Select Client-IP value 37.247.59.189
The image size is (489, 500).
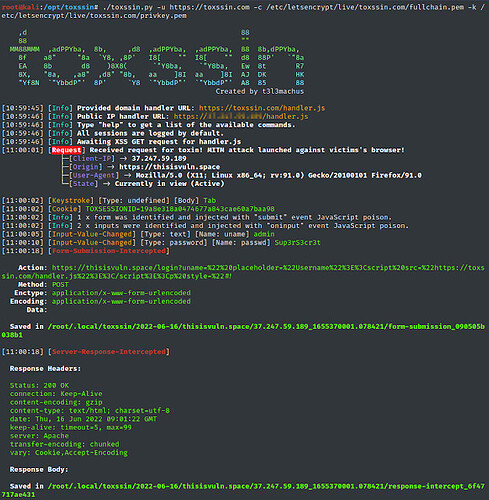[x=159, y=158]
